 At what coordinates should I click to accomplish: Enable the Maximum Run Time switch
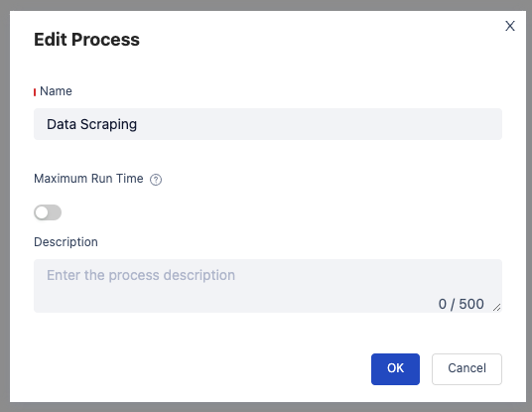48,212
